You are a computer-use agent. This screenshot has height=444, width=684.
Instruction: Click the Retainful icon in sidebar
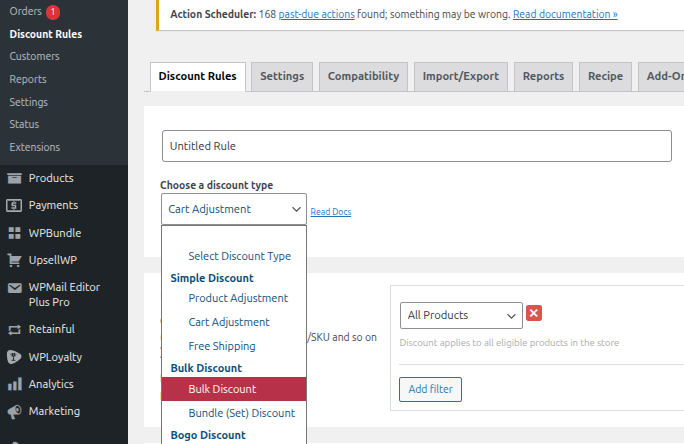point(14,330)
